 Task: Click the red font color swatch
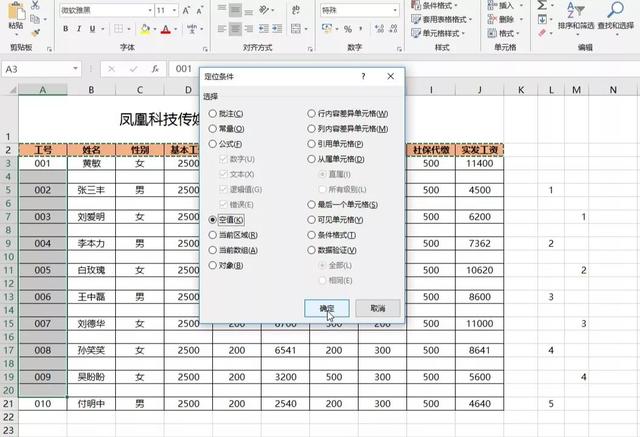tap(166, 29)
